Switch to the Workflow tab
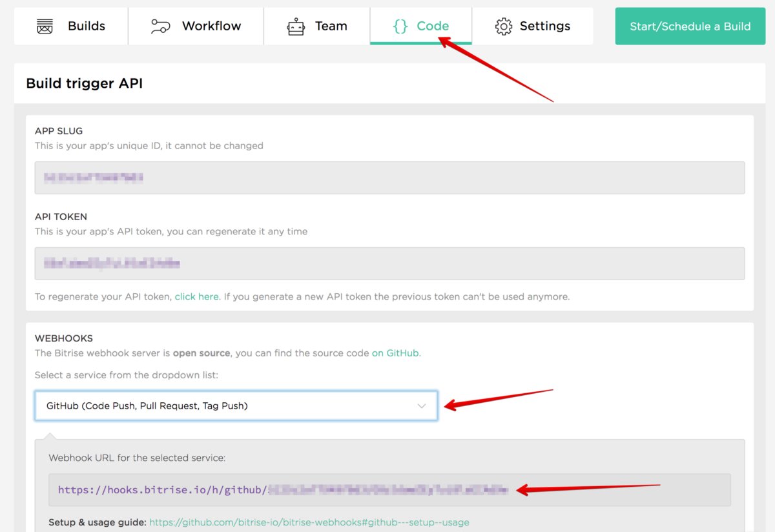 click(x=196, y=26)
